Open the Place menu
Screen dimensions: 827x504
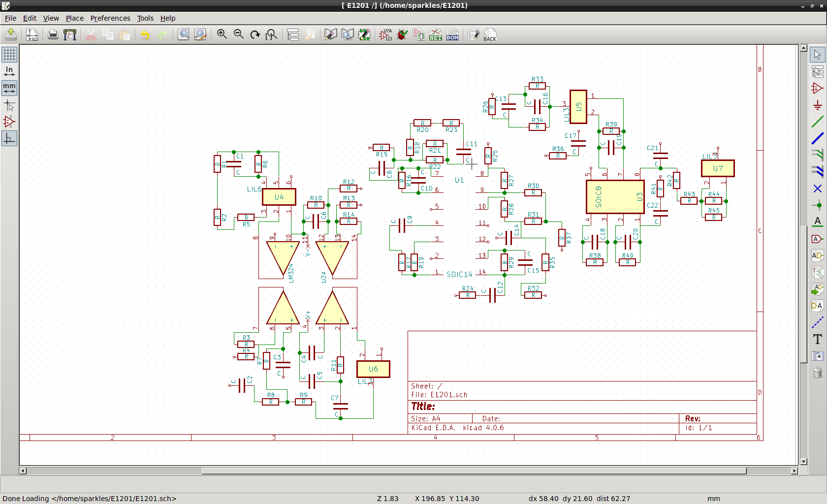coord(75,18)
